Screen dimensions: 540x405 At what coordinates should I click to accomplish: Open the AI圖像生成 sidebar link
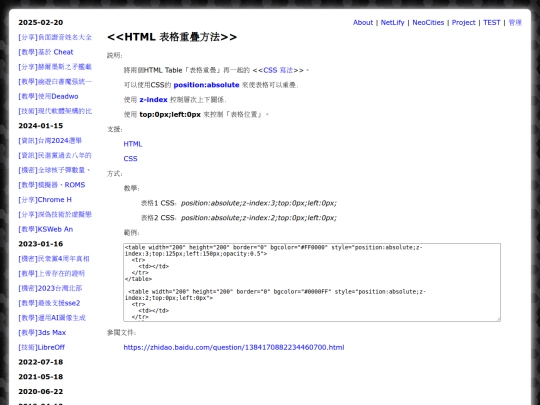click(x=52, y=318)
